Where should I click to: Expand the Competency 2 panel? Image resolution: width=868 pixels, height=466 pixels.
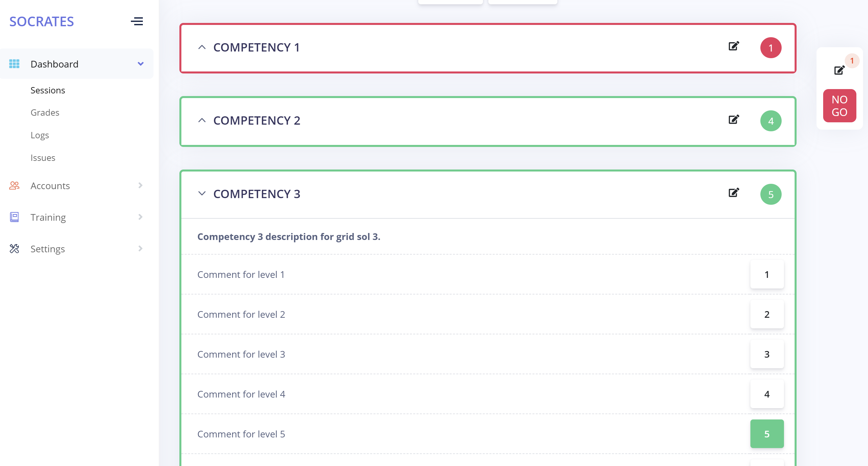click(202, 120)
